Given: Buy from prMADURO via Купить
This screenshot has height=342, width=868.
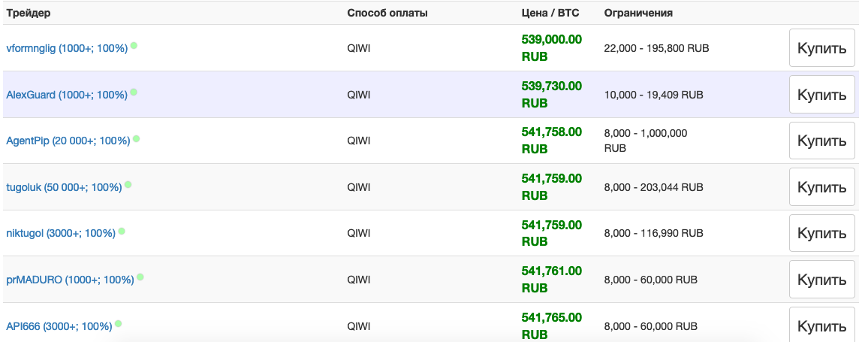Looking at the screenshot, I should [x=821, y=280].
